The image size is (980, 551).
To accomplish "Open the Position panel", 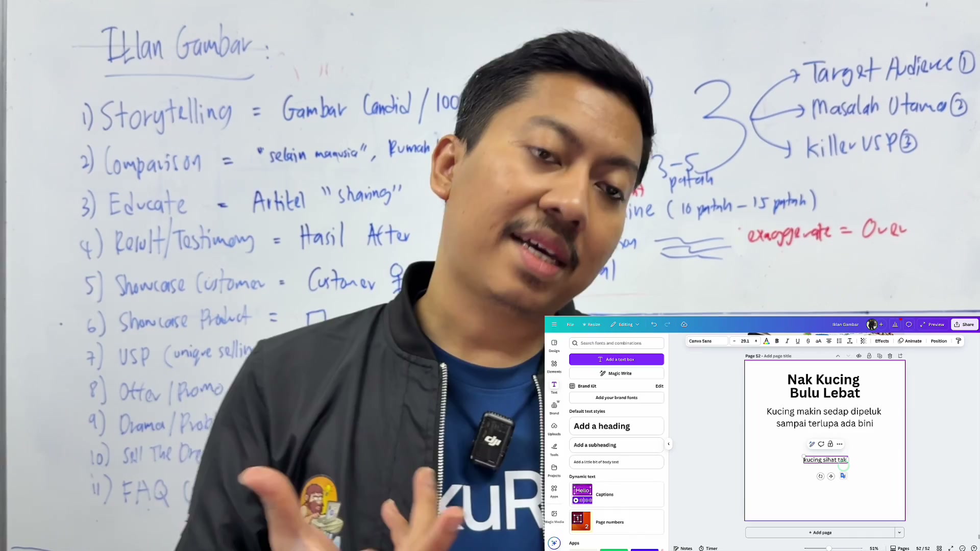I will (x=939, y=341).
